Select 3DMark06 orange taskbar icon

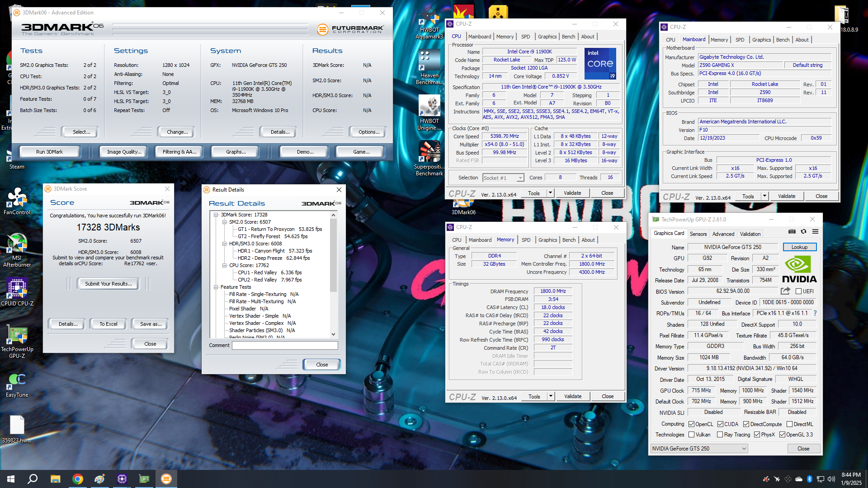click(x=166, y=479)
